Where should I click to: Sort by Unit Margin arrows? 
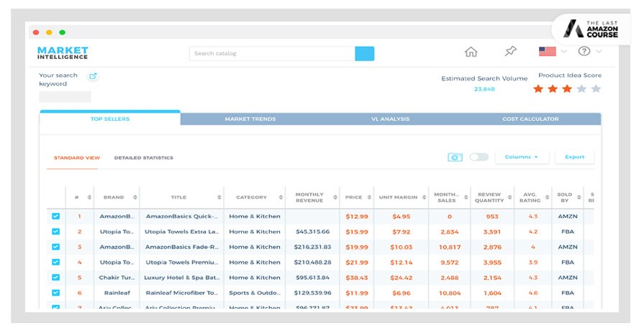(x=424, y=198)
